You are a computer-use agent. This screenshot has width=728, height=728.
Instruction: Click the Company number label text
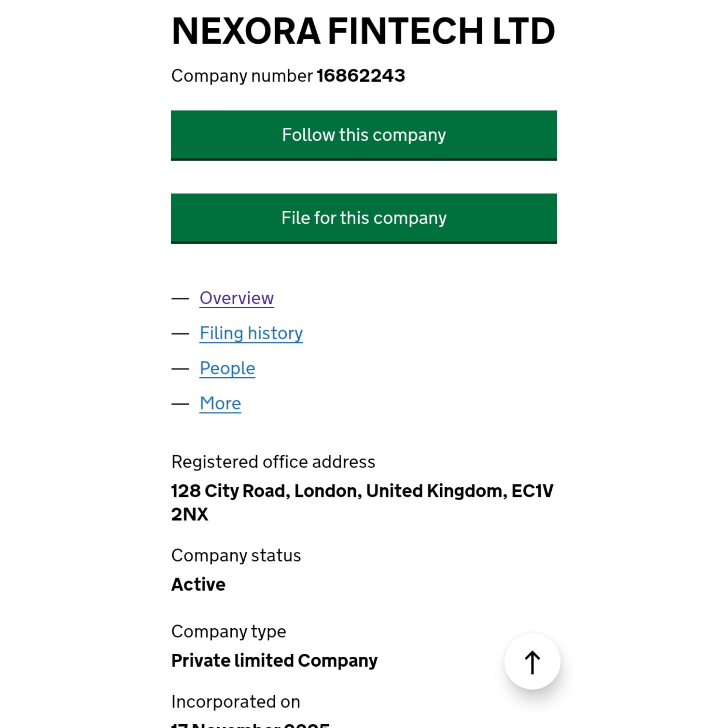pos(242,76)
